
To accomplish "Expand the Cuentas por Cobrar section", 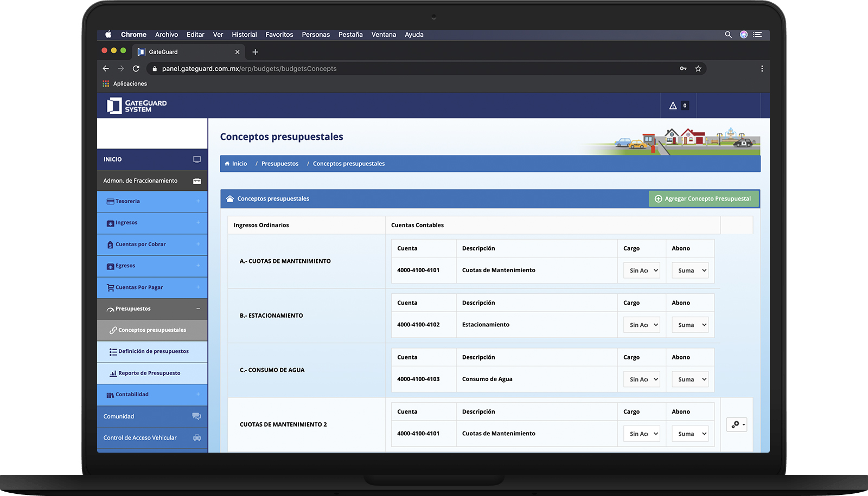I will pyautogui.click(x=152, y=244).
